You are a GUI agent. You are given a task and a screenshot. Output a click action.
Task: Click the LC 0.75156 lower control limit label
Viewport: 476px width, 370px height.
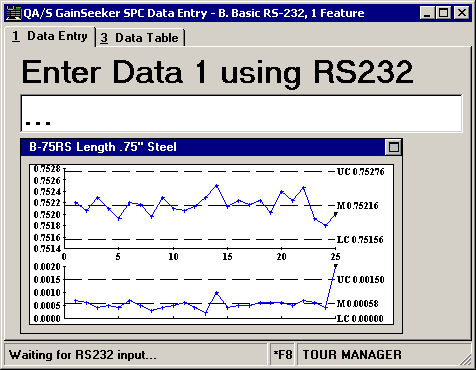pyautogui.click(x=360, y=240)
